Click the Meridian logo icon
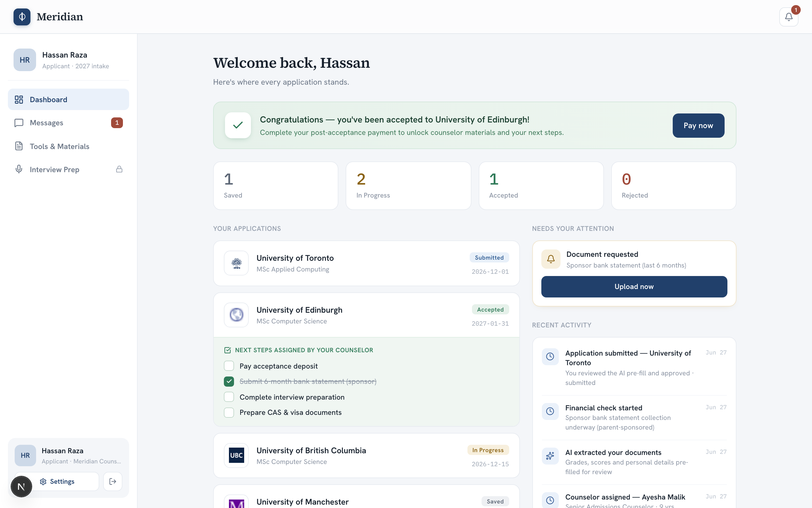 point(22,16)
